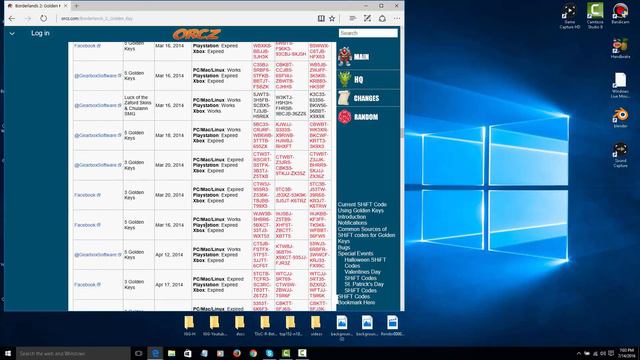Click the red dice RANDOM icon
This screenshot has height=360, width=640.
(x=344, y=117)
